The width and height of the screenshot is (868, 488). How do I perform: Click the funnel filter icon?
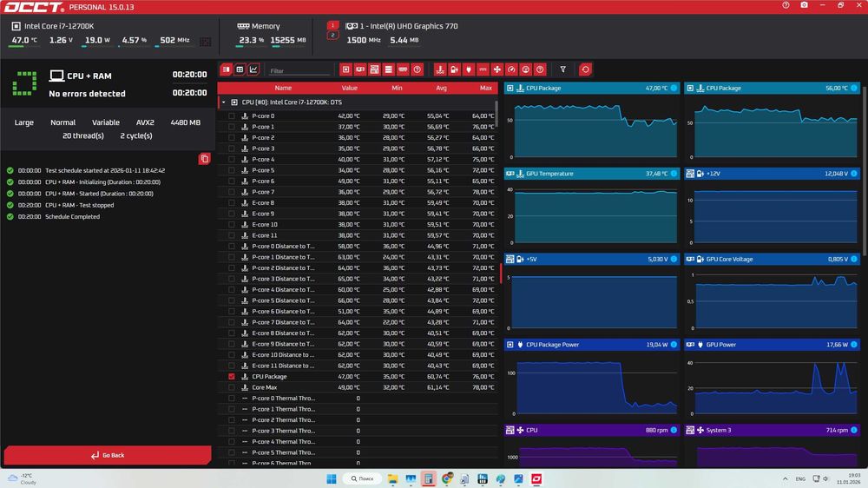pos(563,69)
